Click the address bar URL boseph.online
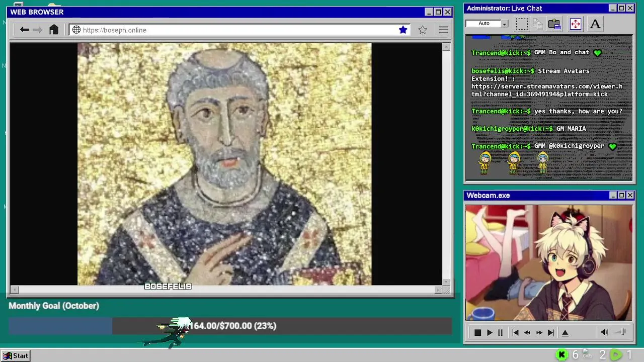Image resolution: width=644 pixels, height=362 pixels. (115, 30)
